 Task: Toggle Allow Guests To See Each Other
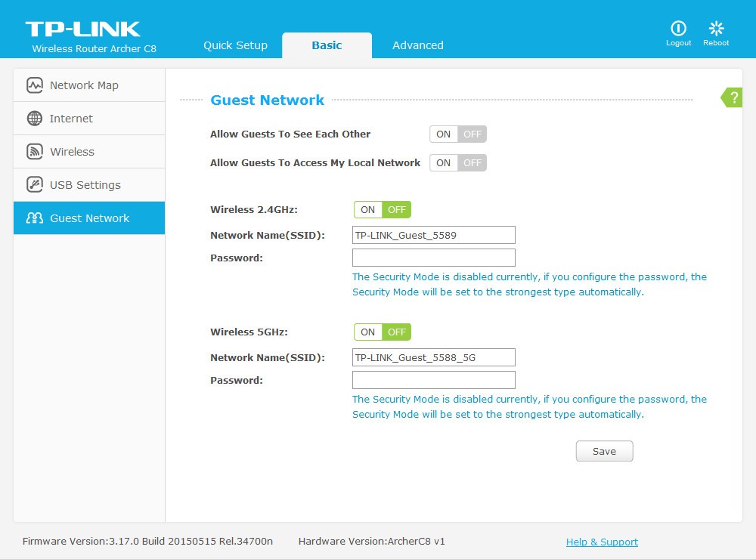[x=458, y=134]
